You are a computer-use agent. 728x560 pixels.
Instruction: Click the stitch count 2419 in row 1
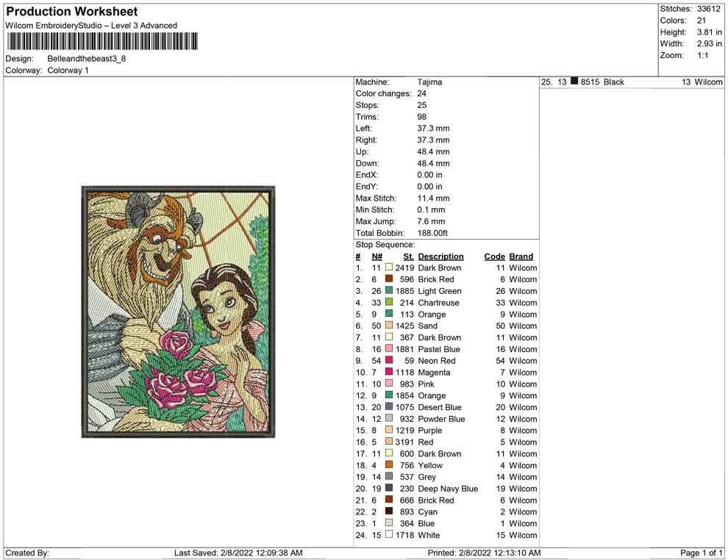point(404,268)
